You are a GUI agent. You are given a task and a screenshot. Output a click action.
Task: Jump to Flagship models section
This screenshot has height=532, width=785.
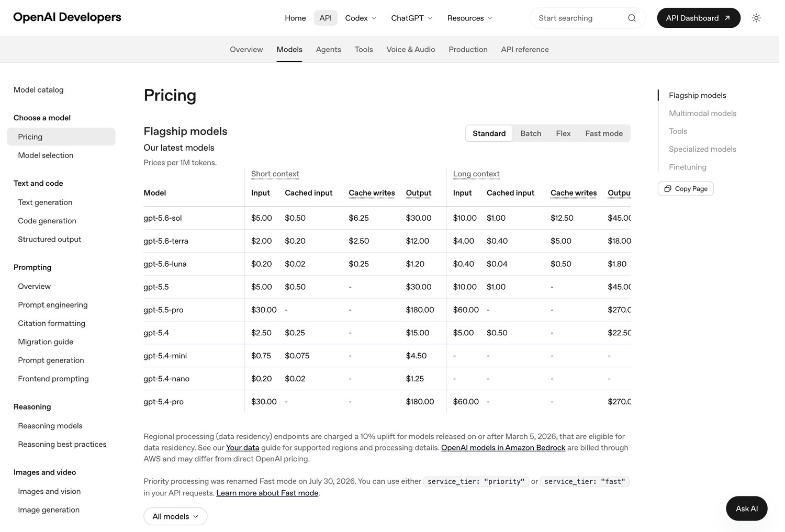pyautogui.click(x=698, y=95)
